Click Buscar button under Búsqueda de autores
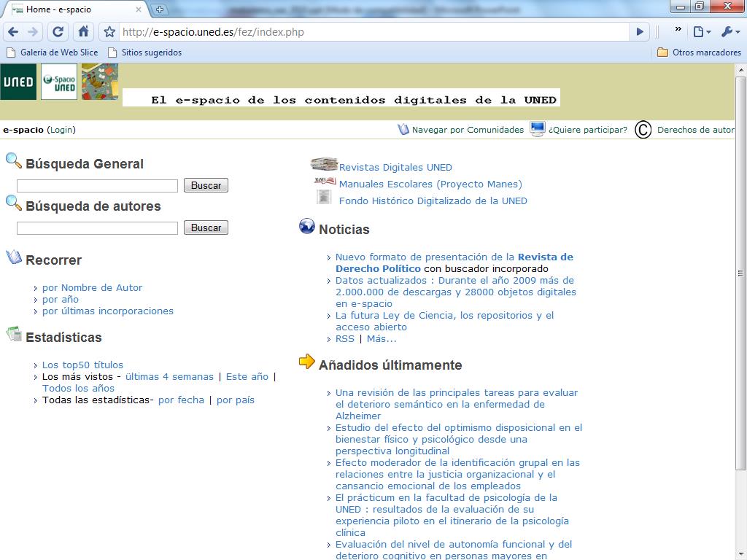747x560 pixels. tap(206, 227)
